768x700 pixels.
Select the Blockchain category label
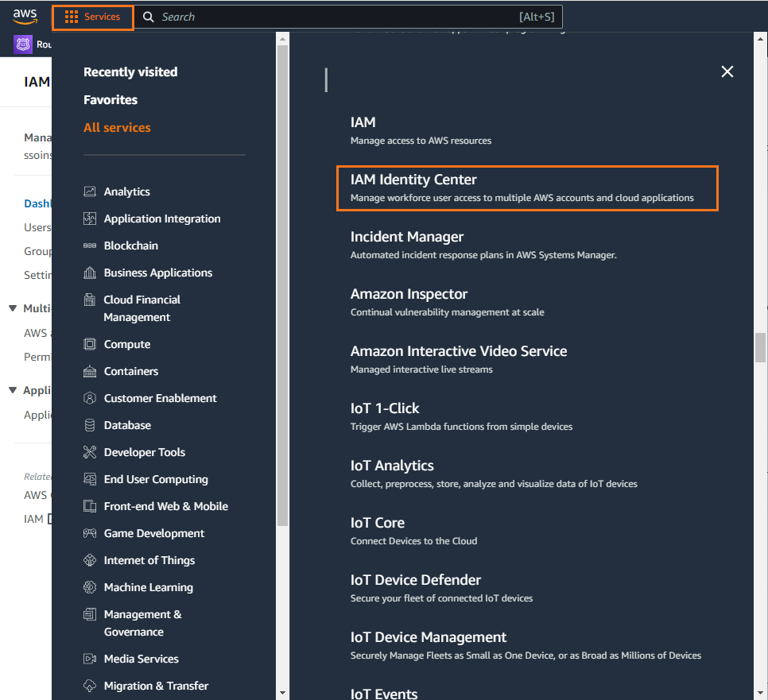130,246
